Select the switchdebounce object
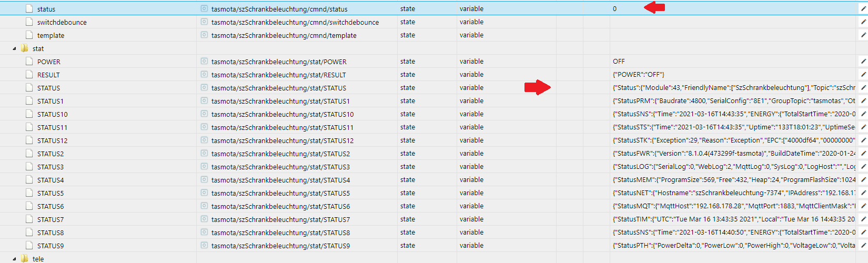Image resolution: width=868 pixels, height=263 pixels. tap(62, 22)
